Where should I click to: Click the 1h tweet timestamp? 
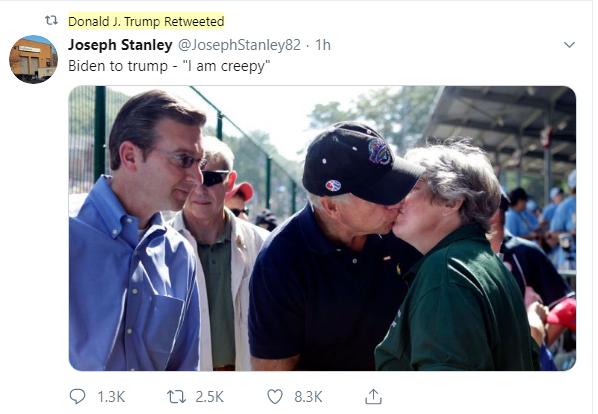point(323,45)
